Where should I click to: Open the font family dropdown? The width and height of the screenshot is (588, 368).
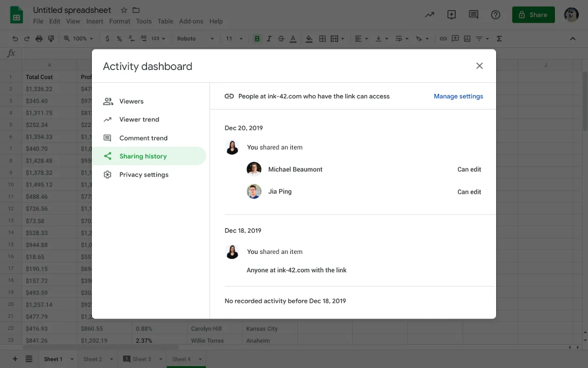[195, 39]
